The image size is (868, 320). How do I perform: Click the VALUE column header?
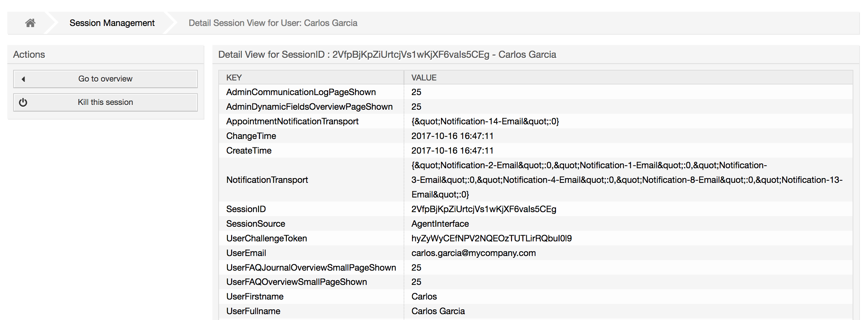[x=424, y=78]
